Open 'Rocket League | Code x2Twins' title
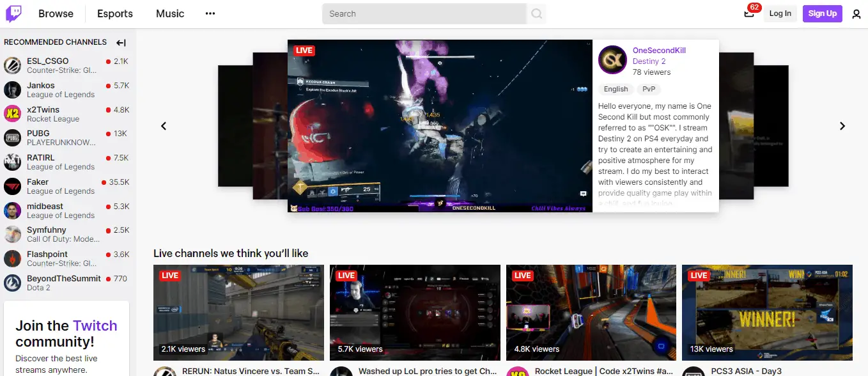This screenshot has height=376, width=868. tap(604, 371)
